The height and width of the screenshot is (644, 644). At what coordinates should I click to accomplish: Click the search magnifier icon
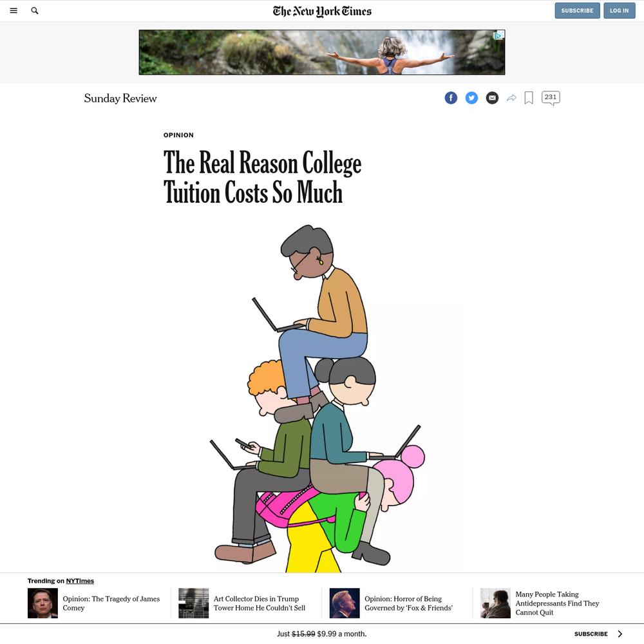tap(35, 11)
